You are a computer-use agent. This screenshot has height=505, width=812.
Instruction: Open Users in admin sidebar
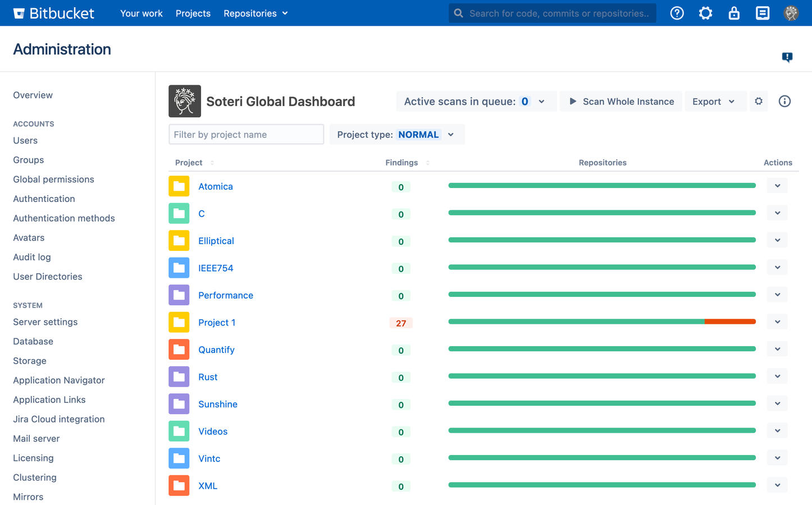click(x=25, y=140)
